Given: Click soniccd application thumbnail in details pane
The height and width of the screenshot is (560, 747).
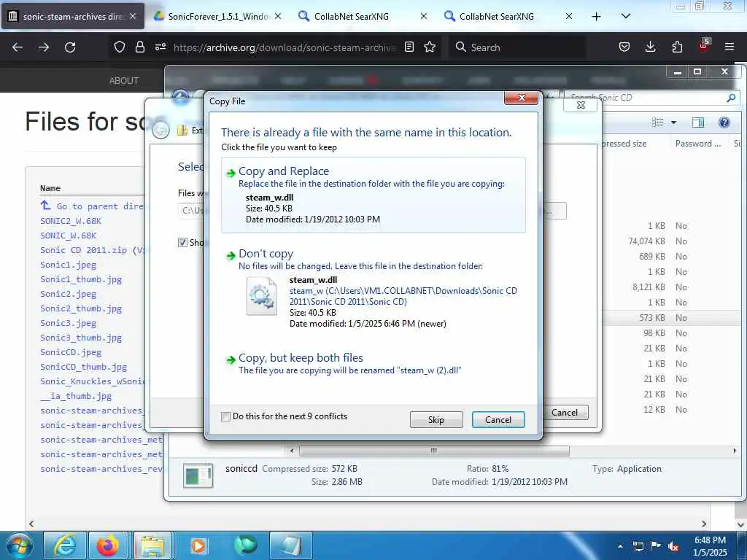Looking at the screenshot, I should click(x=198, y=475).
